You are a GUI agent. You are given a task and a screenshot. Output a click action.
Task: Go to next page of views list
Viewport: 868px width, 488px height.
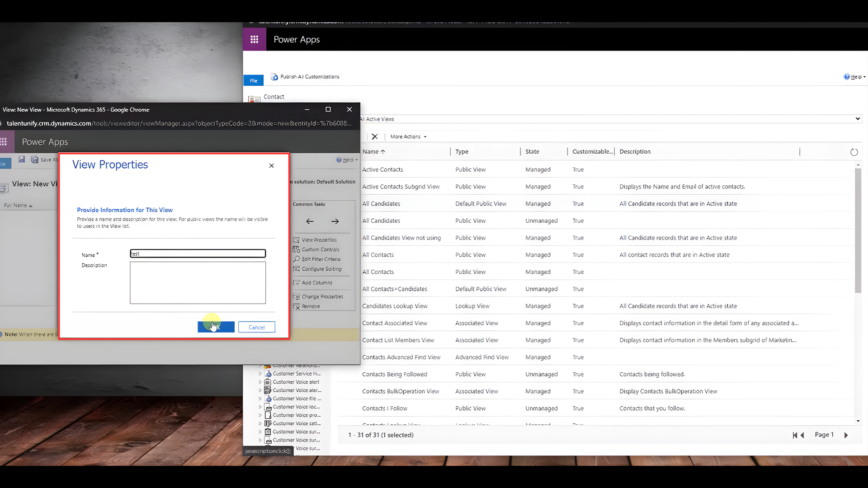(x=846, y=435)
